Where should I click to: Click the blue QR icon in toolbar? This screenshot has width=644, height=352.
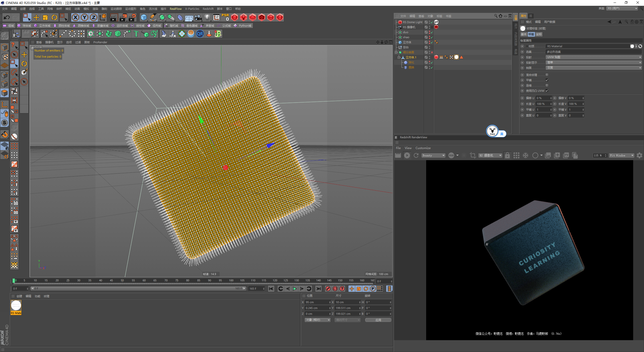pos(200,34)
